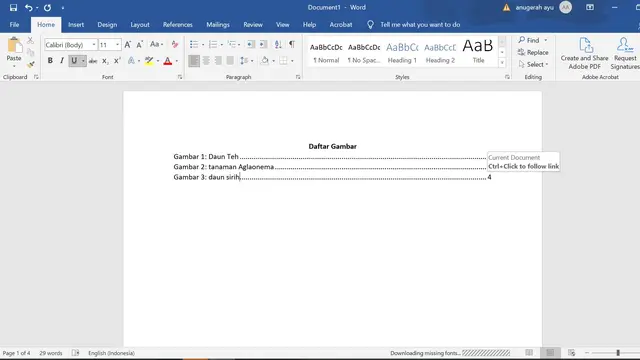
Task: Open the Mailings tab
Action: [x=218, y=24]
